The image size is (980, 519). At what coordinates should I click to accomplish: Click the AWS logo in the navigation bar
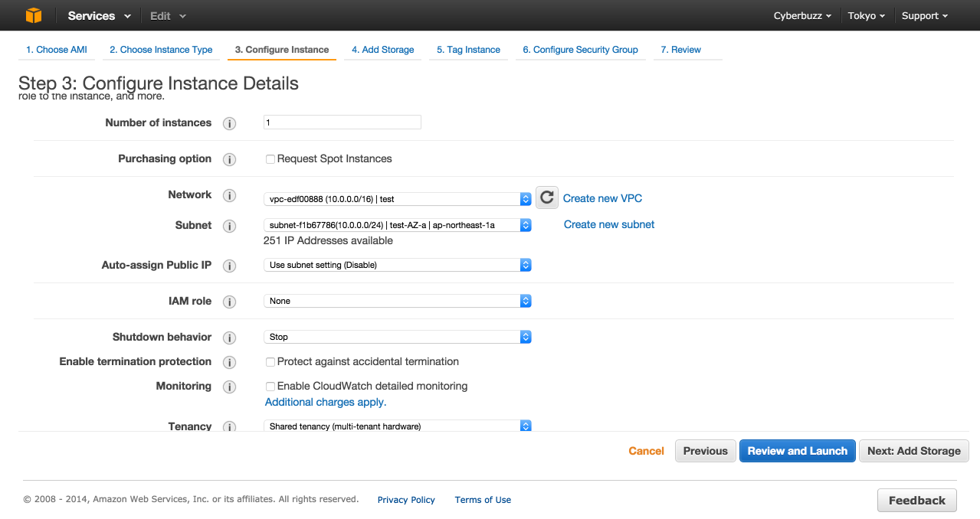point(33,15)
